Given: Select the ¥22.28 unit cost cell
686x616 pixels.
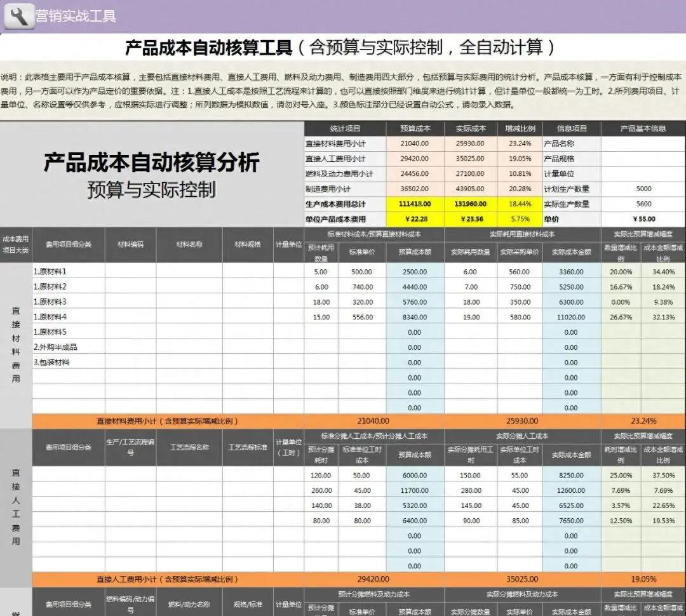Looking at the screenshot, I should pos(415,219).
